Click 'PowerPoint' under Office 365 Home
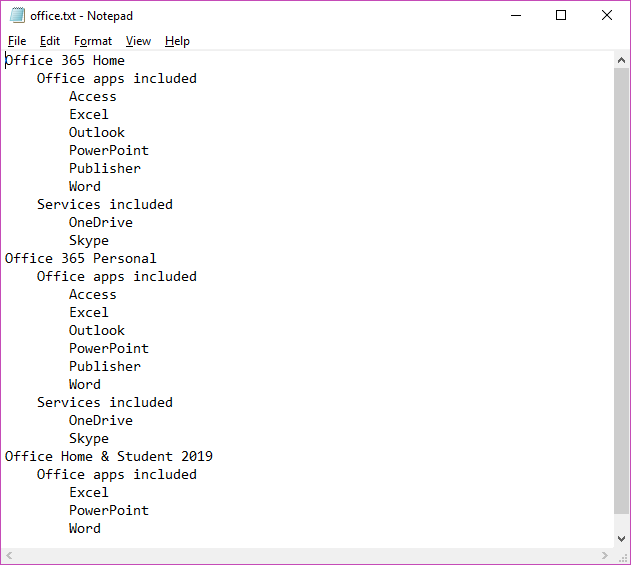631x565 pixels. pos(109,151)
